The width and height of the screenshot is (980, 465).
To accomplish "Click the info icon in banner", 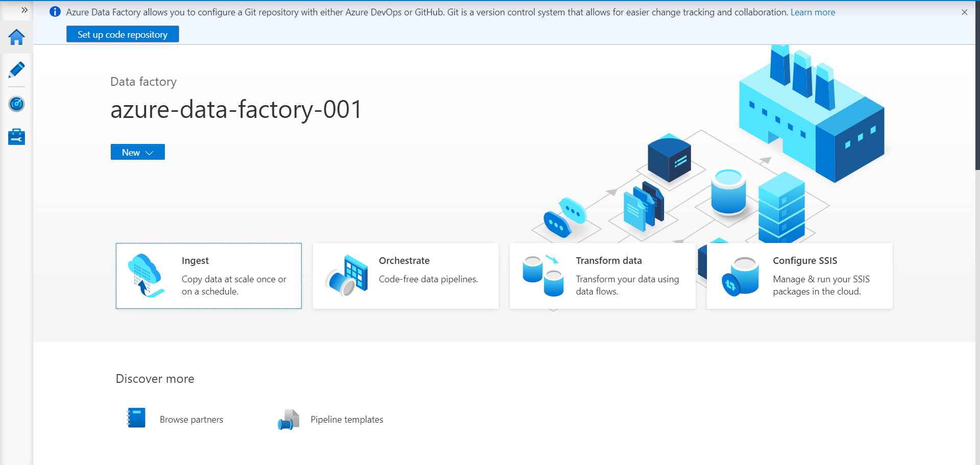I will tap(55, 12).
